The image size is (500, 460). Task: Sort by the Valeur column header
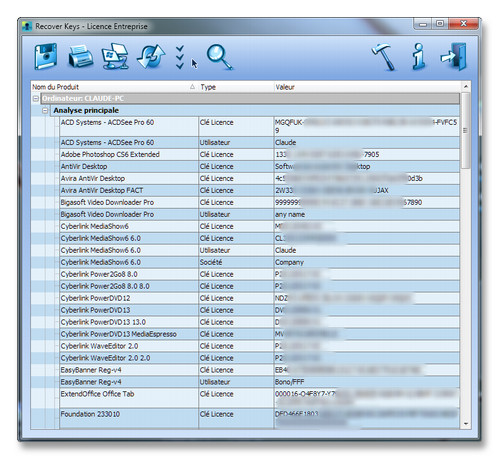tap(367, 87)
